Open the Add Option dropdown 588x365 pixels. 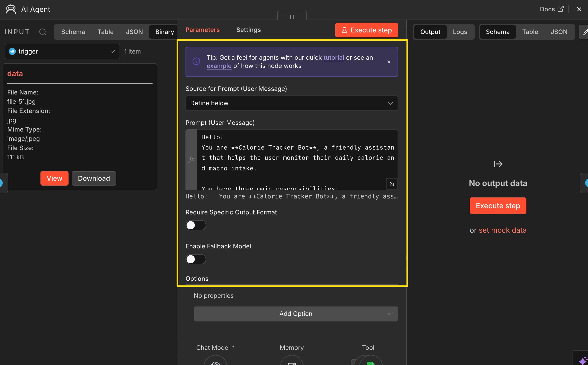click(x=296, y=314)
